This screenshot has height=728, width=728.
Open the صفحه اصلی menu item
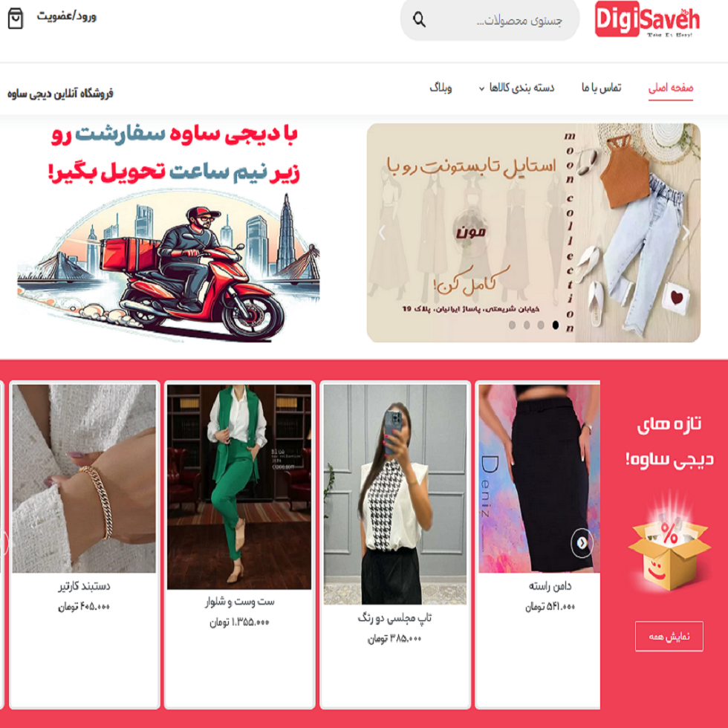[670, 88]
